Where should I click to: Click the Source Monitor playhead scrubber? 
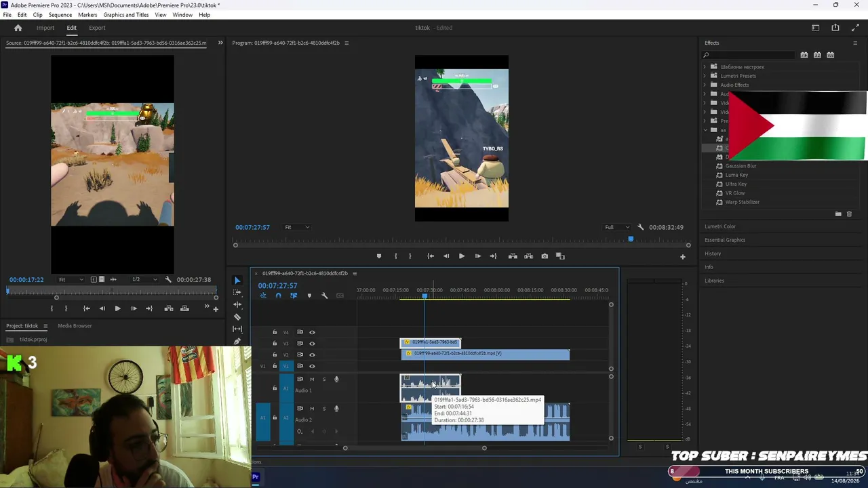(x=8, y=291)
